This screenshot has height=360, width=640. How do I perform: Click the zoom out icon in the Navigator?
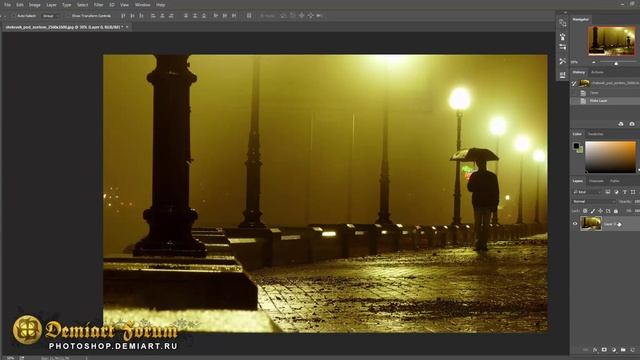coord(594,62)
